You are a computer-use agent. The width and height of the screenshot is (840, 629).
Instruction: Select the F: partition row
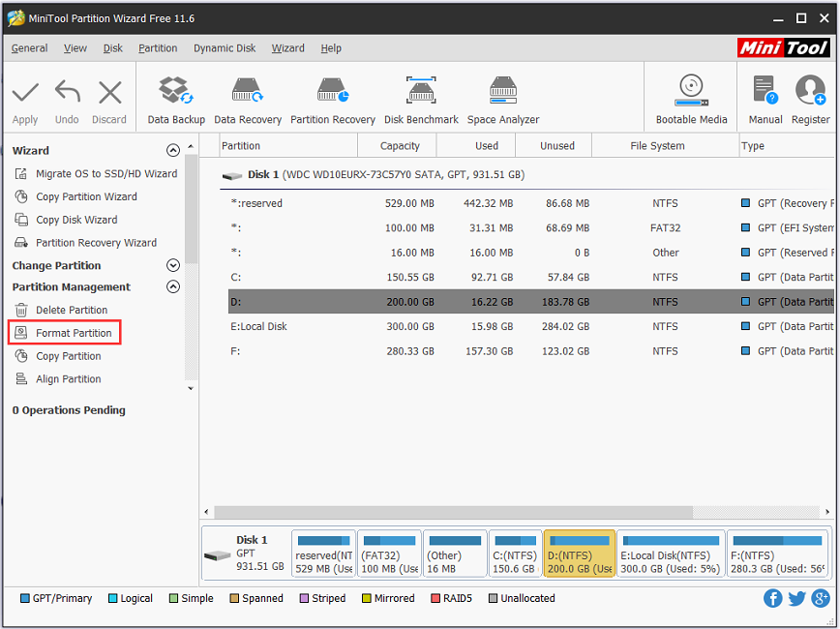[x=531, y=351]
